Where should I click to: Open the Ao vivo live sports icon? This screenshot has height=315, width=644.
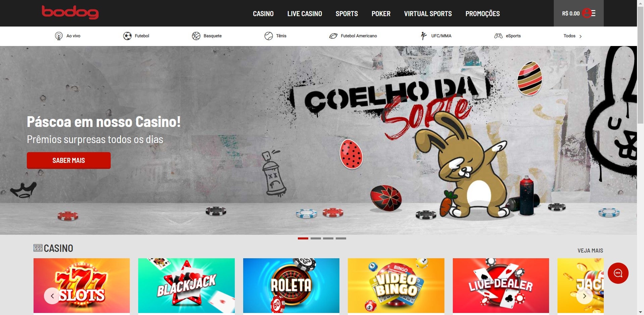(59, 36)
